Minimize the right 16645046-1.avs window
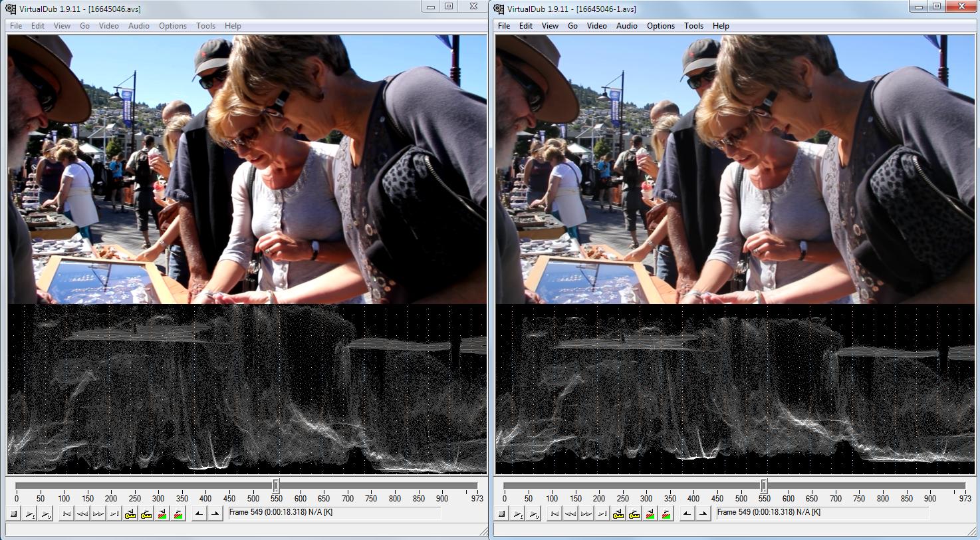The image size is (980, 540). tap(919, 7)
